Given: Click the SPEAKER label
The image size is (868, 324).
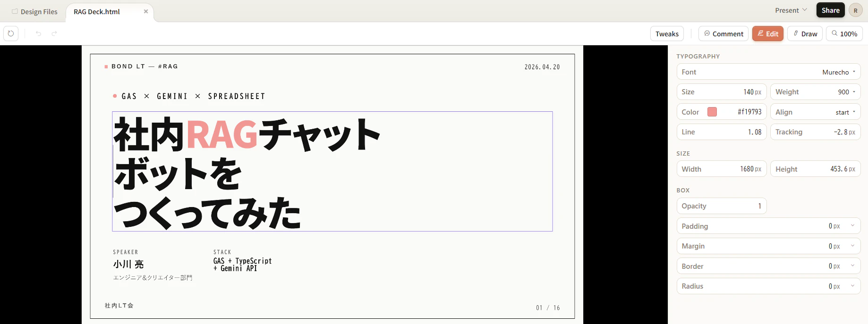Looking at the screenshot, I should 126,252.
